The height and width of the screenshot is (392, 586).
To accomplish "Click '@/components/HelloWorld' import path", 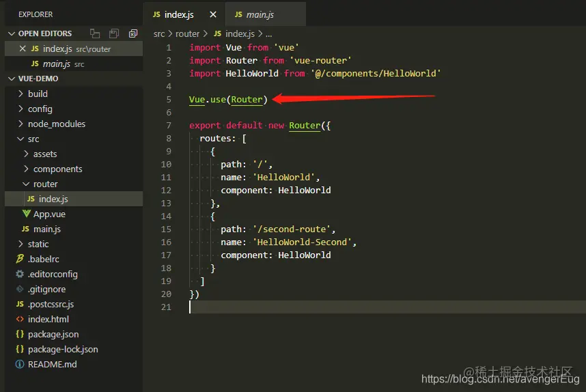I will (x=376, y=74).
